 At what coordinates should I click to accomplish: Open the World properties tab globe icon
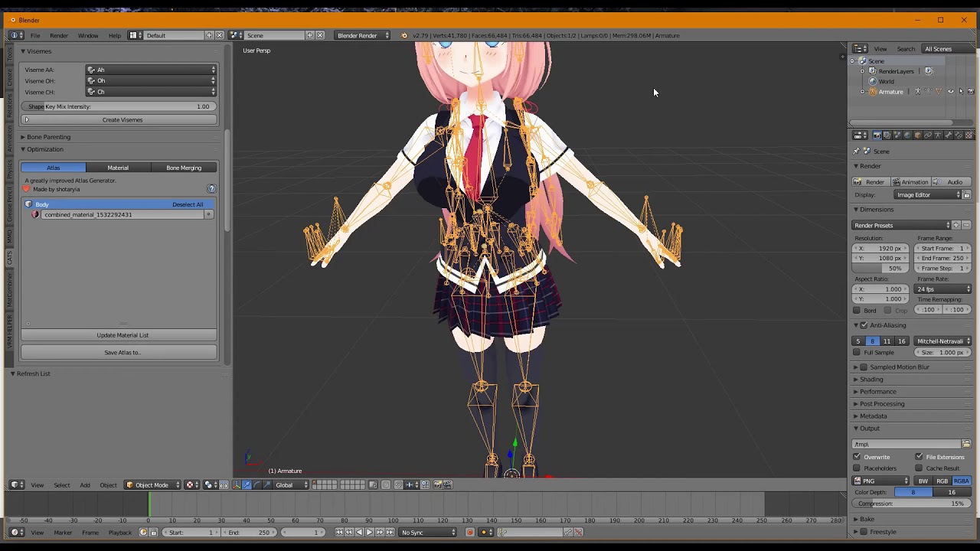click(x=908, y=135)
